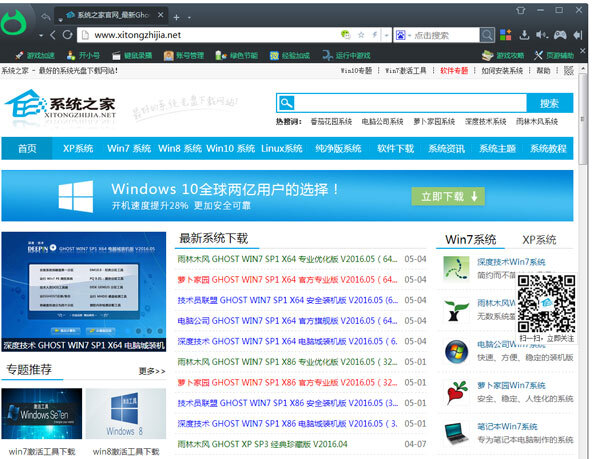
Task: Open the Win10 系统 navigation item
Action: point(231,148)
